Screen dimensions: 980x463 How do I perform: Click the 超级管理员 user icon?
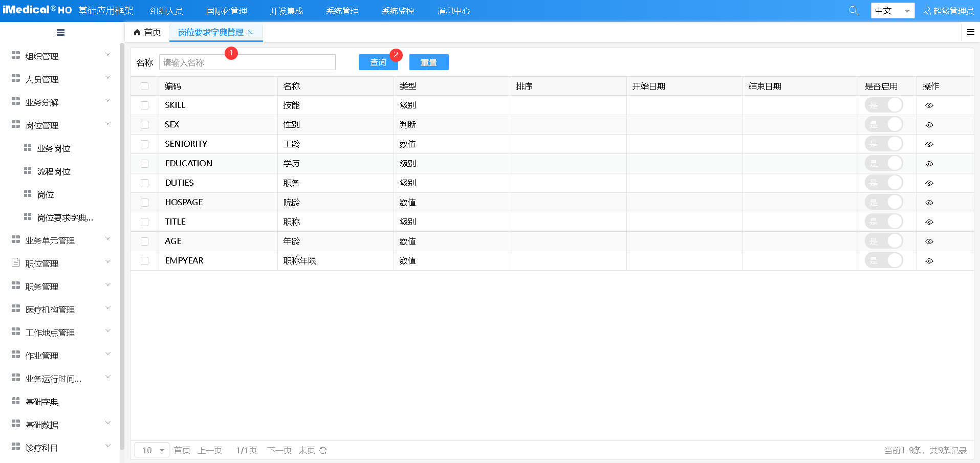[x=927, y=10]
